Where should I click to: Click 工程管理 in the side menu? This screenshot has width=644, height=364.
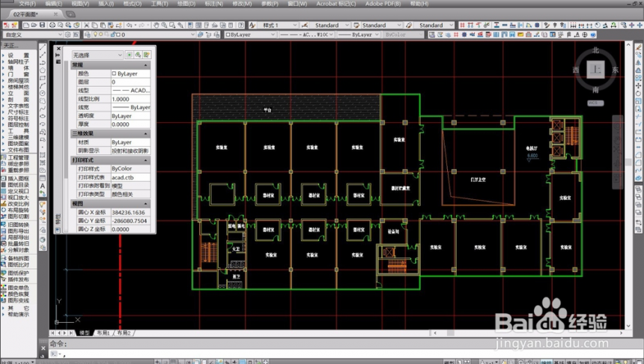click(x=19, y=157)
